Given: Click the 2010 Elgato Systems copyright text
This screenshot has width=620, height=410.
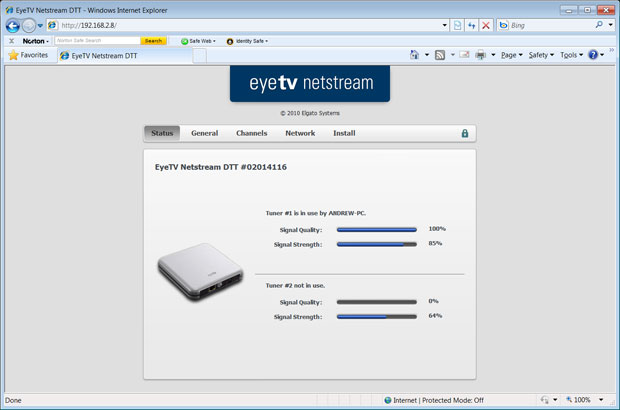Looking at the screenshot, I should pos(310,113).
